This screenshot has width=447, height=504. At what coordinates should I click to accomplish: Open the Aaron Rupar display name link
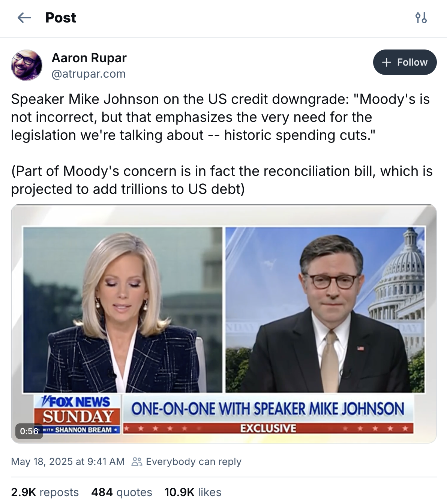pyautogui.click(x=89, y=58)
